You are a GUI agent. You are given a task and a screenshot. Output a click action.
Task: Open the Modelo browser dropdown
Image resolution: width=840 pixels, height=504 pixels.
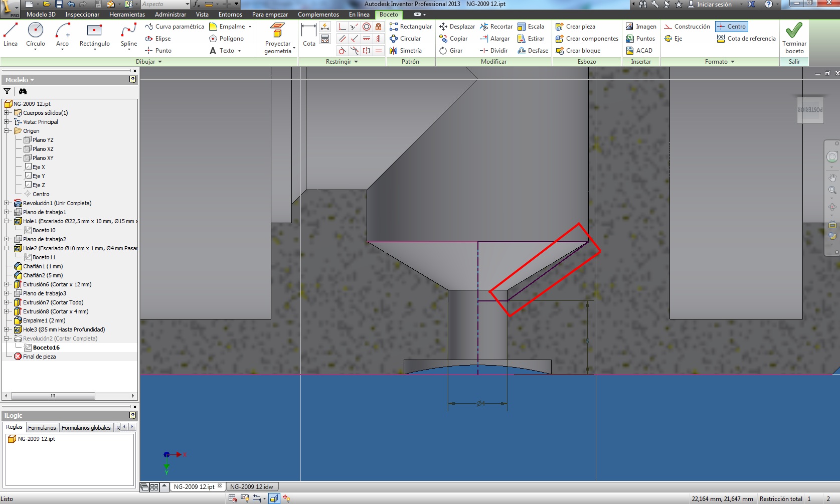pyautogui.click(x=20, y=80)
